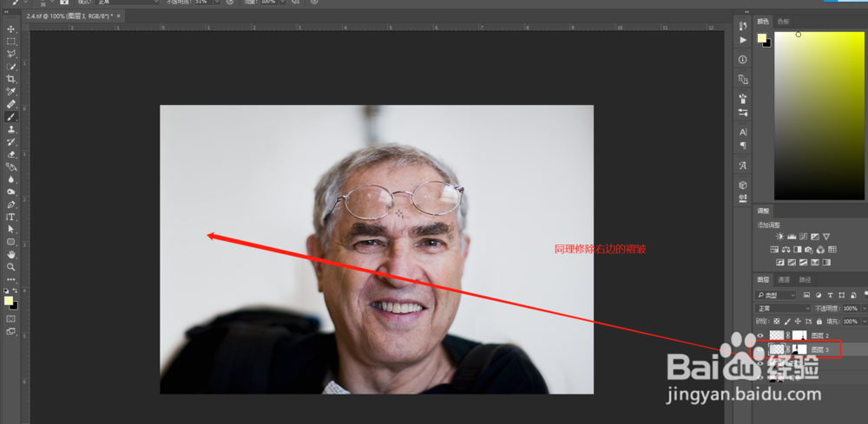Viewport: 868px width, 424px height.
Task: Select the Eraser tool
Action: click(x=10, y=154)
